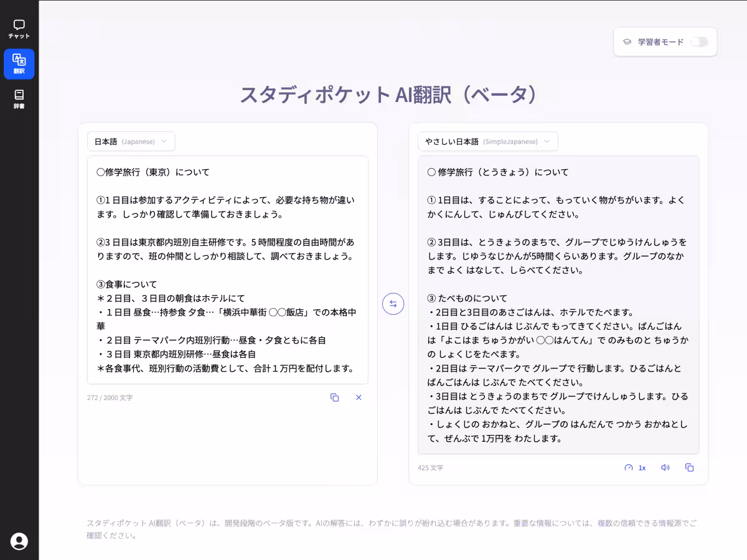
Task: Toggle the learner mode switch off
Action: [x=699, y=42]
